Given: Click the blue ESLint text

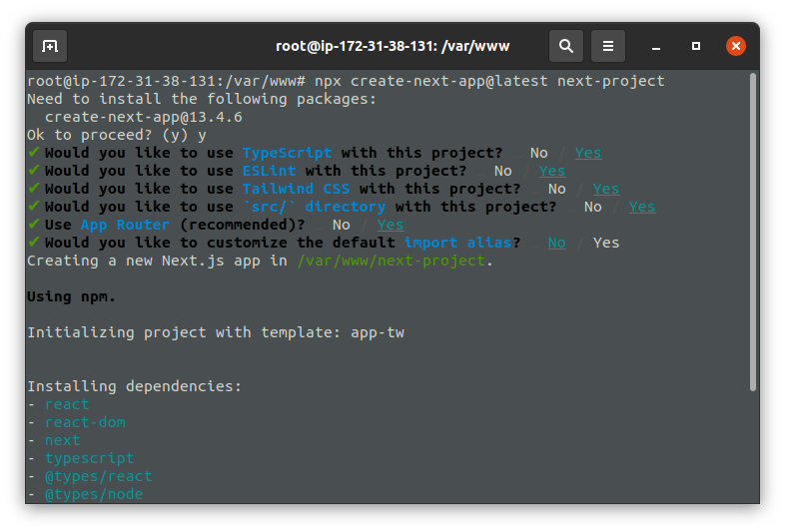Looking at the screenshot, I should coord(269,171).
